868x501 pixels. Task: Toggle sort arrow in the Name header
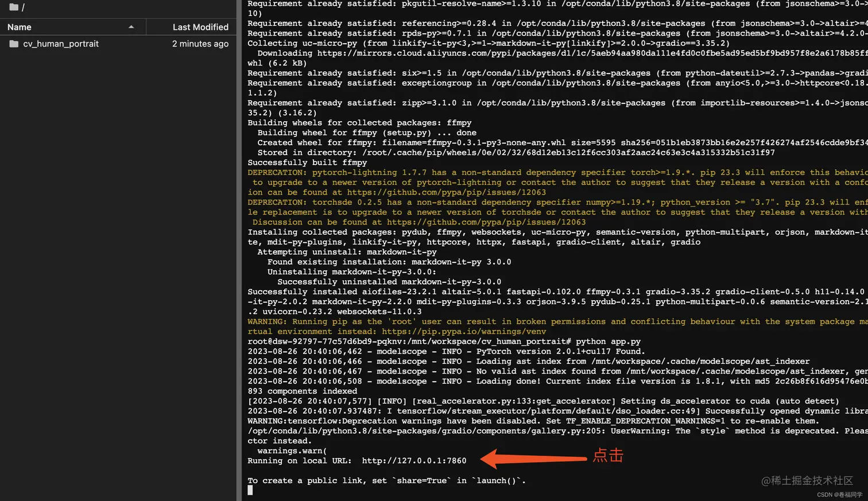pos(131,27)
